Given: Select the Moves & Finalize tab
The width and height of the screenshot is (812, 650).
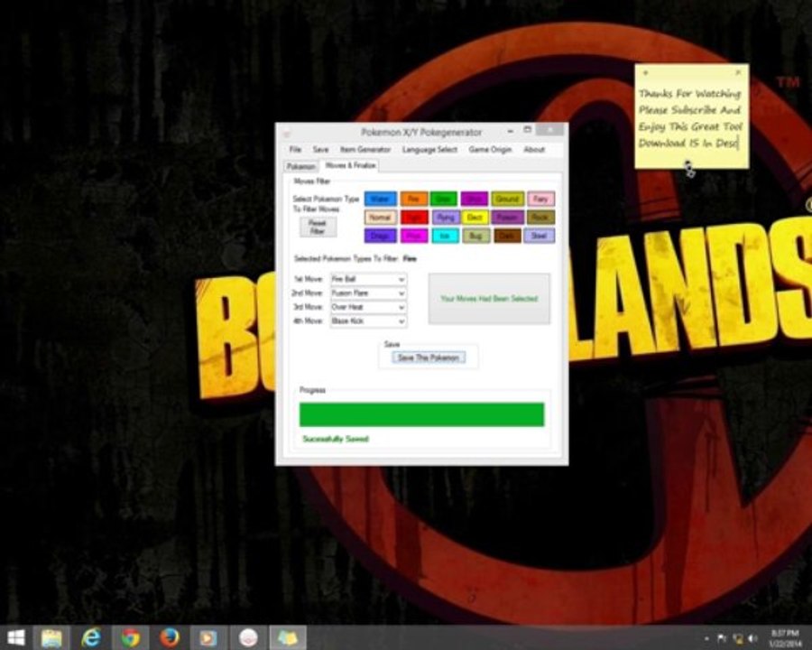Looking at the screenshot, I should [x=351, y=165].
